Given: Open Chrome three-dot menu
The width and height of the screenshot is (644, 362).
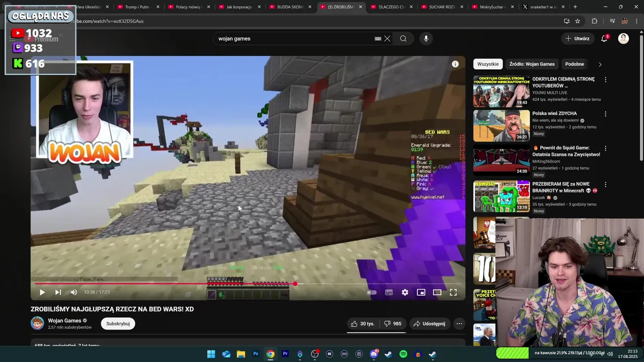Looking at the screenshot, I should point(637,21).
